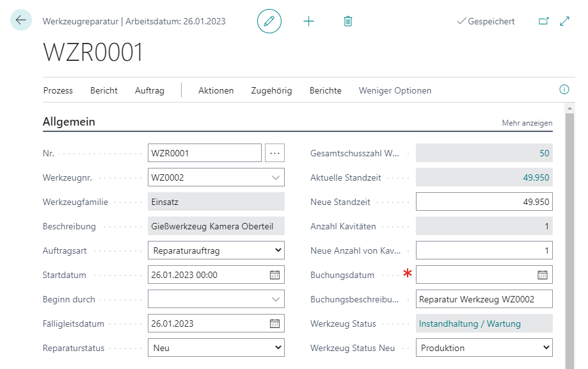Viewport: 588px width, 369px height.
Task: Click the Neue Standzeit input field
Action: click(484, 202)
